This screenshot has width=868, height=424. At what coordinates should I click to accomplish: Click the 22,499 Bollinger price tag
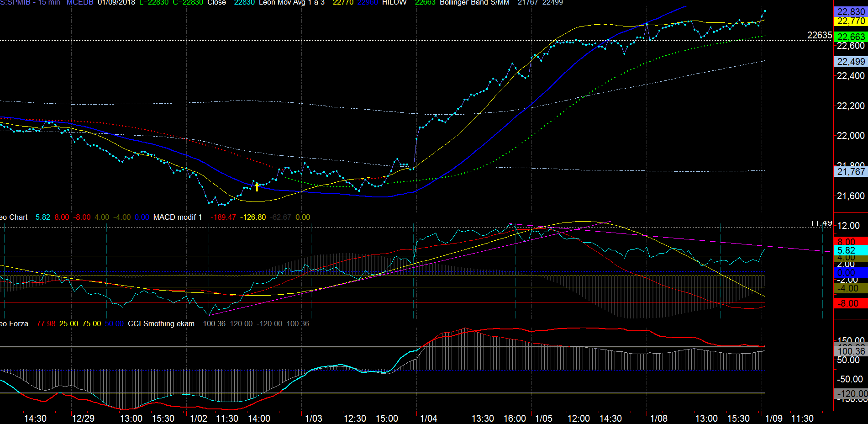(851, 61)
